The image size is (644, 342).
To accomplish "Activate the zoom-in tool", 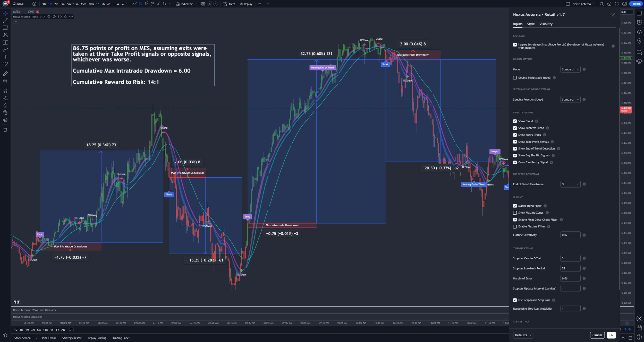I will 5,81.
